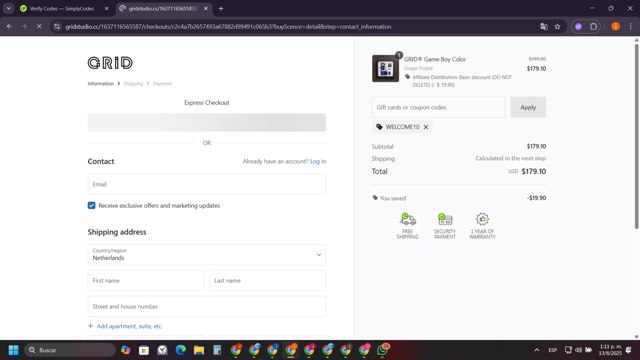
Task: Open the Calculator taskbar icon
Action: 217,350
